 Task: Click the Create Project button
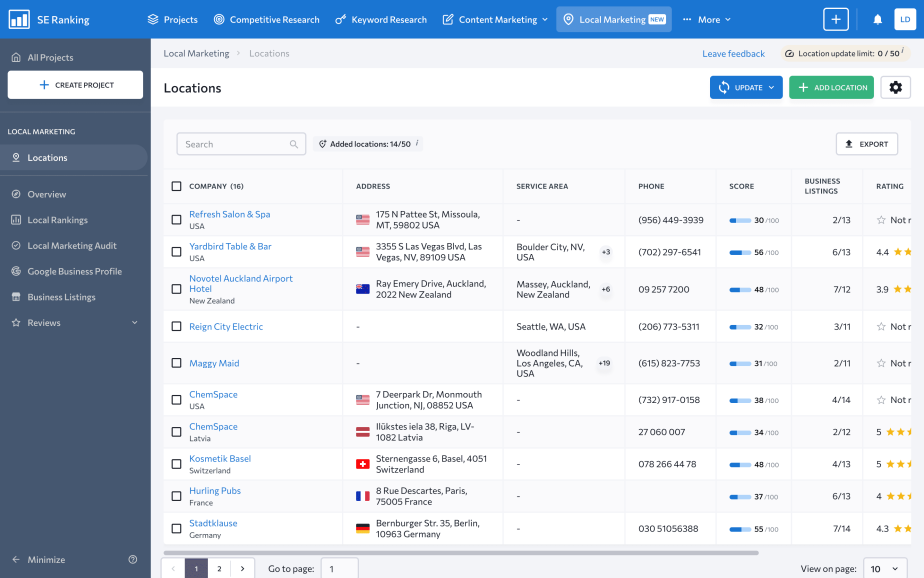75,85
